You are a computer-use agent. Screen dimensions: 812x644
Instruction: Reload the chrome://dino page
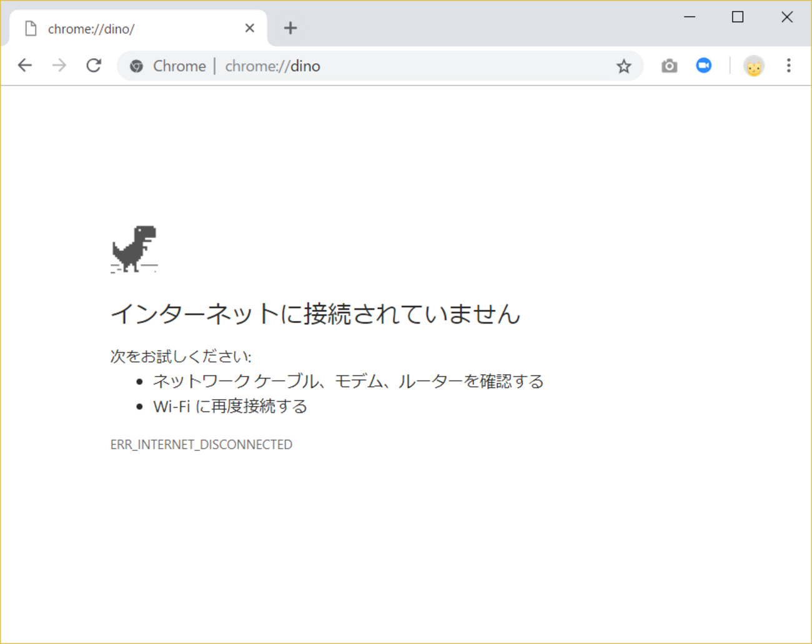pyautogui.click(x=94, y=66)
